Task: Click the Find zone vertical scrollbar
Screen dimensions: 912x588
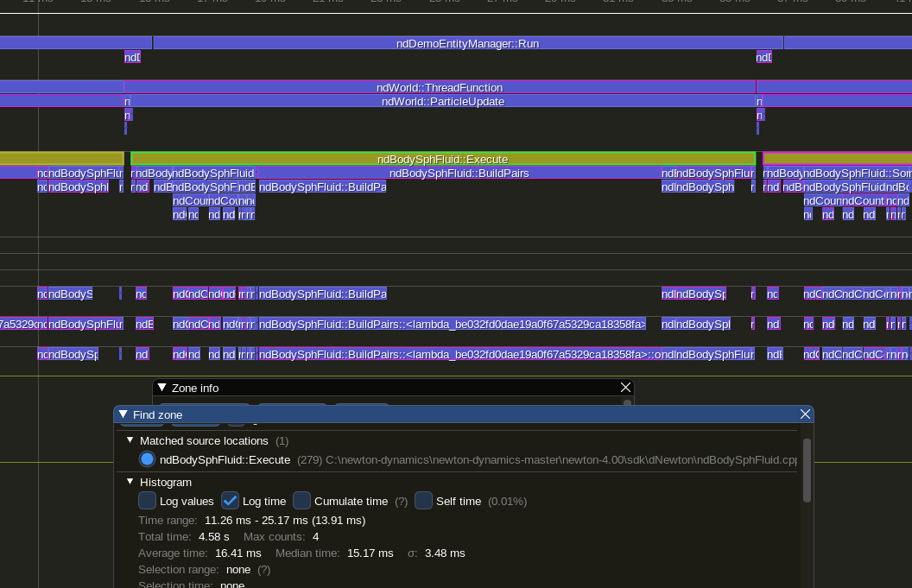Action: (x=807, y=471)
